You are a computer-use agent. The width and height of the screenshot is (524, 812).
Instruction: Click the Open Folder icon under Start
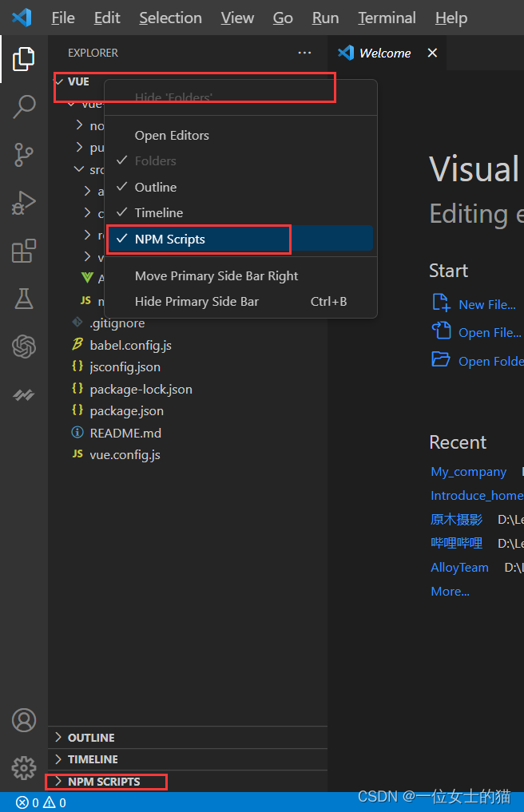pyautogui.click(x=441, y=358)
